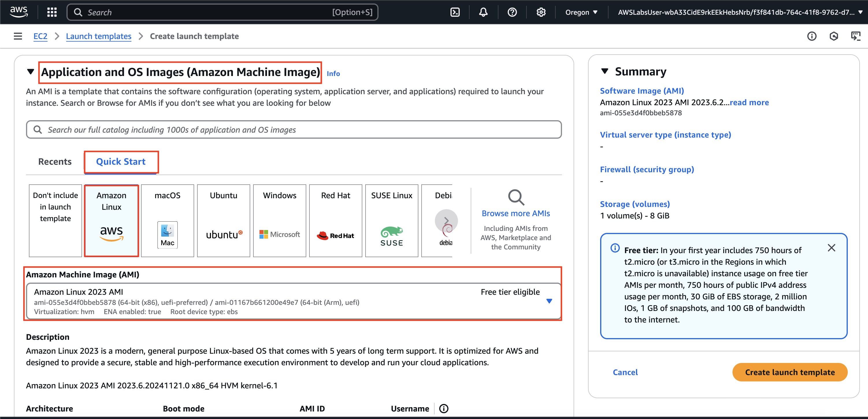
Task: Click the 'Create launch template' breadcrumb text
Action: 194,36
